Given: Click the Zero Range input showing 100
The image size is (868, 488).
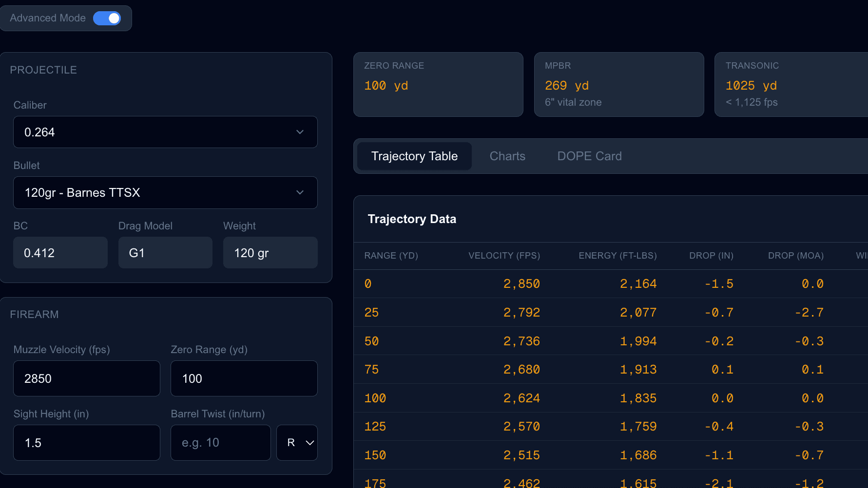Looking at the screenshot, I should 244,378.
